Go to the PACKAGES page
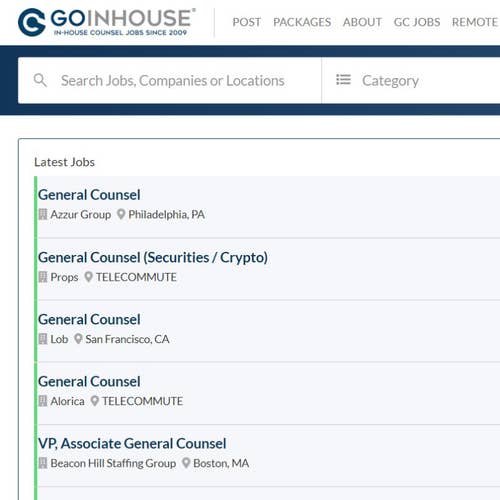This screenshot has height=500, width=500. [302, 22]
